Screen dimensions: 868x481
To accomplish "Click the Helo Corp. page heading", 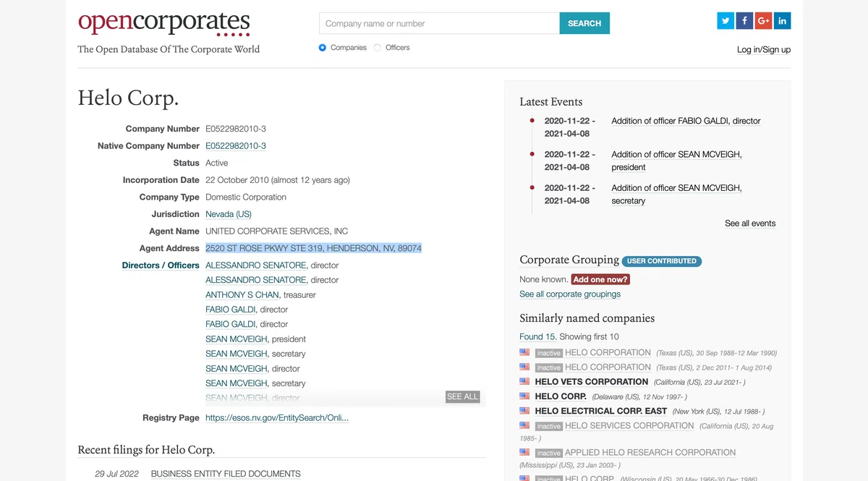I will pos(128,98).
